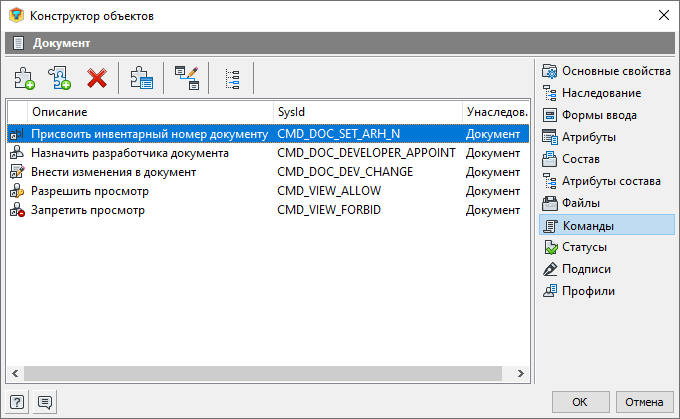Click the Отмена button
Image resolution: width=680 pixels, height=419 pixels.
pyautogui.click(x=644, y=402)
